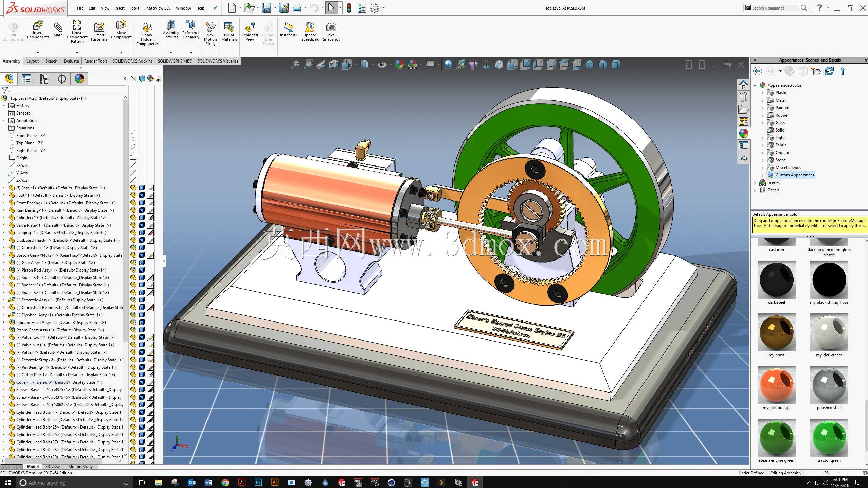Click the Bill of Materials icon

(x=229, y=32)
